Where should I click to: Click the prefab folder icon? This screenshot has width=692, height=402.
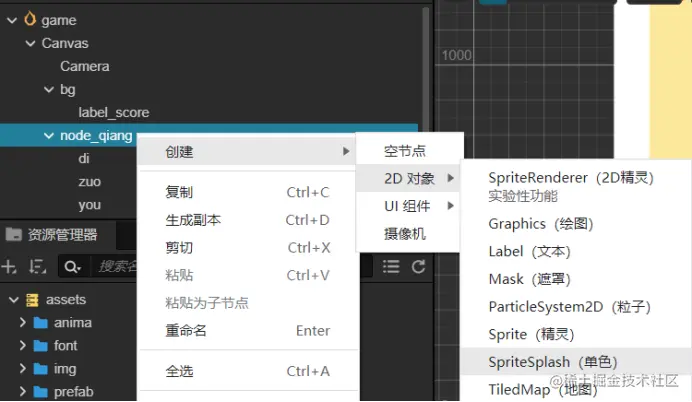[41, 392]
